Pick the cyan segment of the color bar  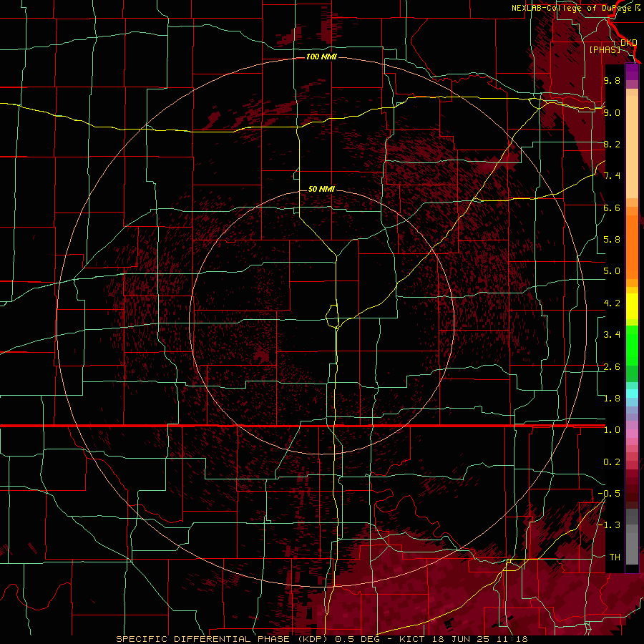(x=632, y=394)
